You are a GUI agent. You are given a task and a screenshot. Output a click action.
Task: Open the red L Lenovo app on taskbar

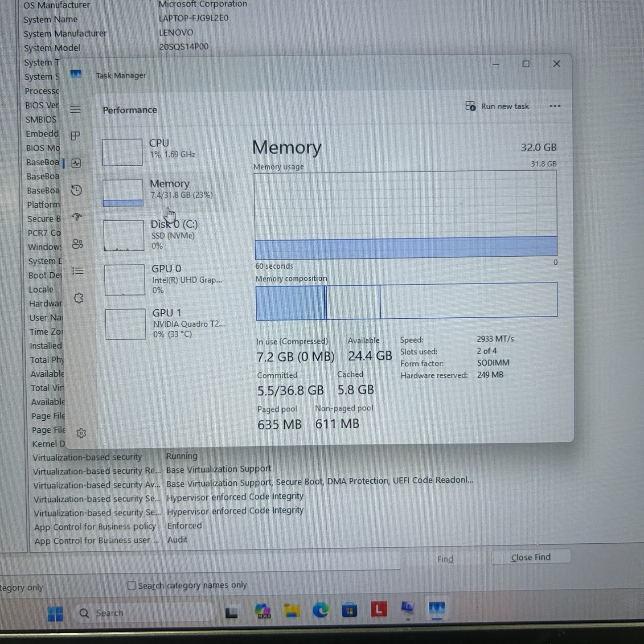click(x=379, y=609)
